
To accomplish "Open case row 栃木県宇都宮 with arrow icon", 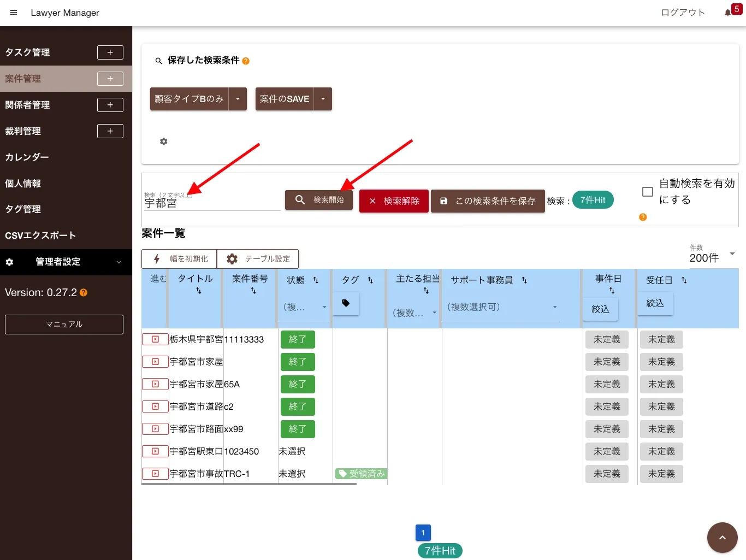I will pyautogui.click(x=155, y=339).
